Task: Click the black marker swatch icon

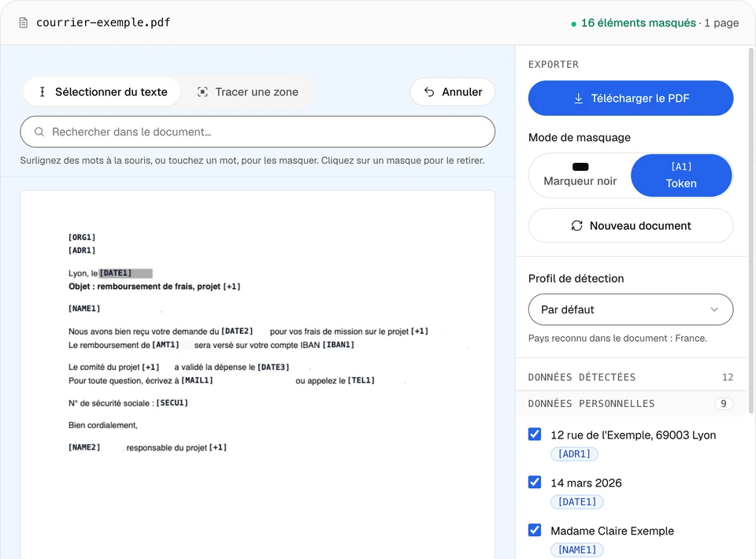Action: coord(580,167)
